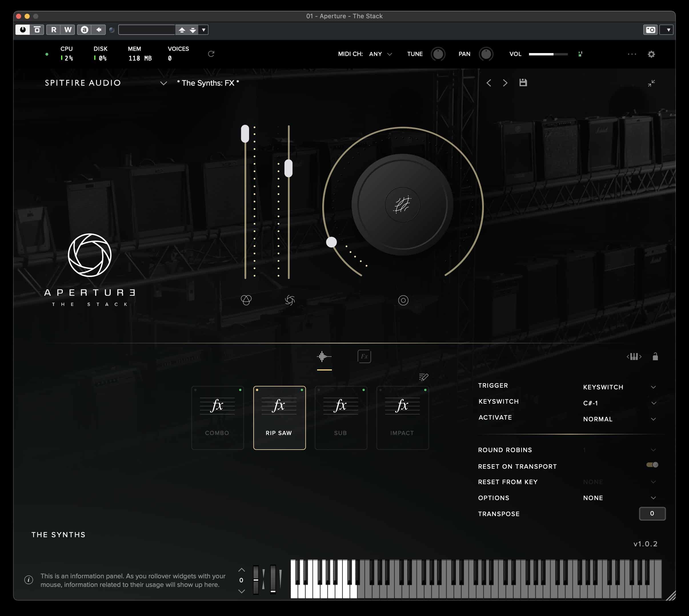Load the previous preset with the up arrow
Screen dimensions: 689x616
pos(182,30)
